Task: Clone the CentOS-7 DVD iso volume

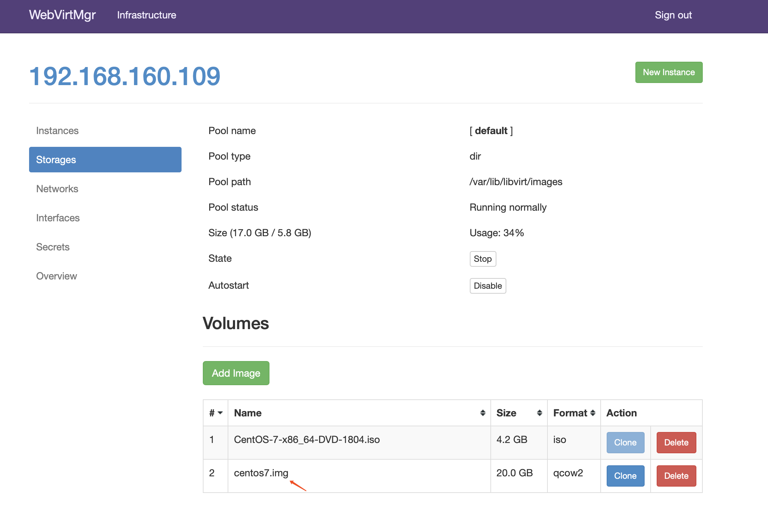Action: (x=625, y=443)
